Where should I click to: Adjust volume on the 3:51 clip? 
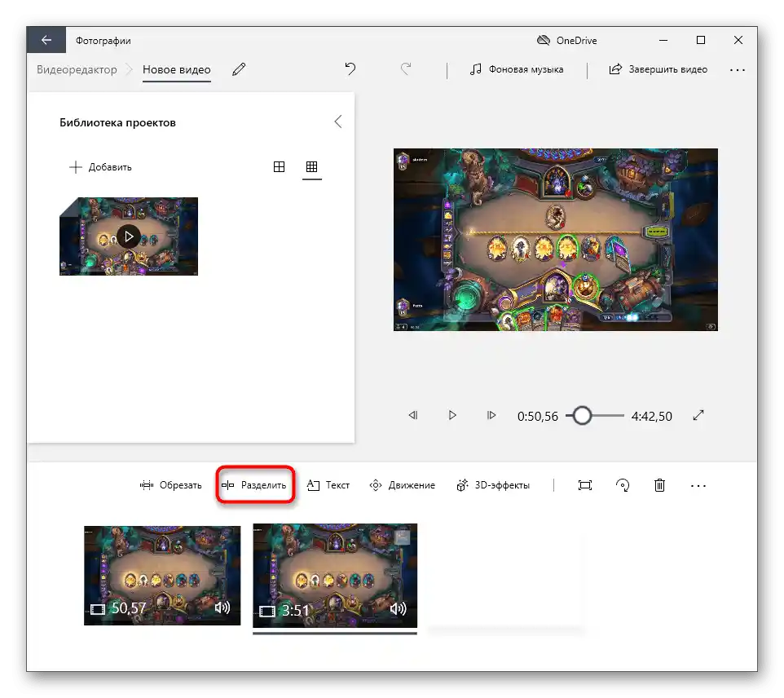click(398, 609)
